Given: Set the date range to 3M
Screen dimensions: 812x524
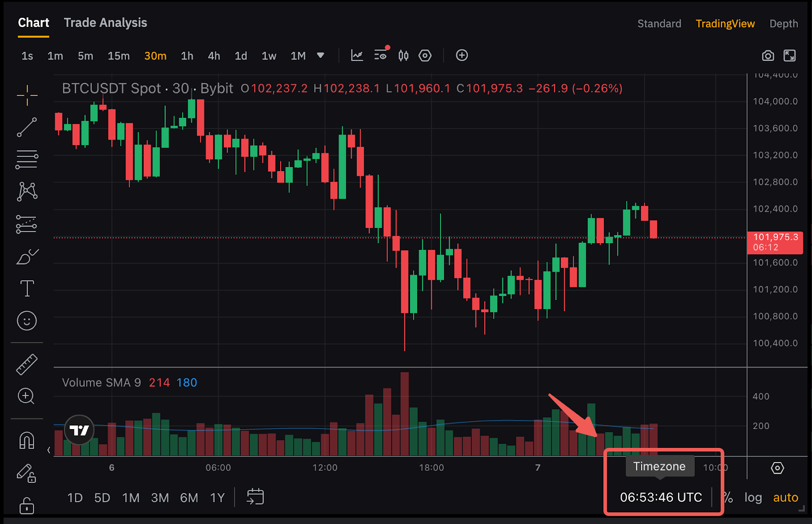Looking at the screenshot, I should (160, 498).
